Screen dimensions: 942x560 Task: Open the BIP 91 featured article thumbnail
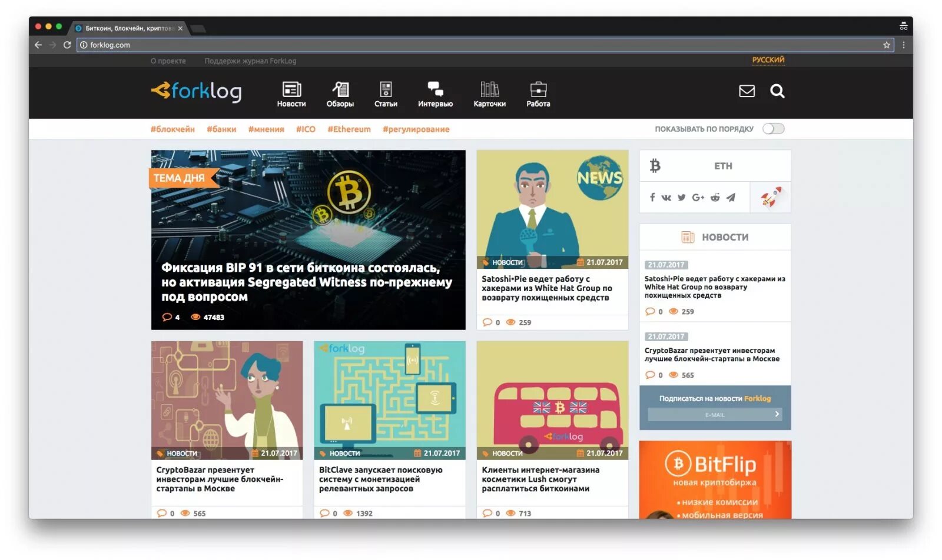pyautogui.click(x=308, y=240)
